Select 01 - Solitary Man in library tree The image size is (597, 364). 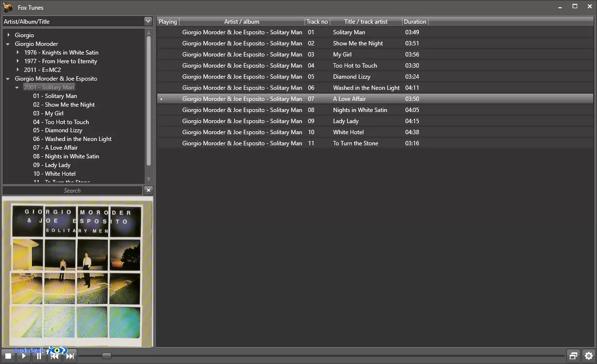click(x=55, y=96)
